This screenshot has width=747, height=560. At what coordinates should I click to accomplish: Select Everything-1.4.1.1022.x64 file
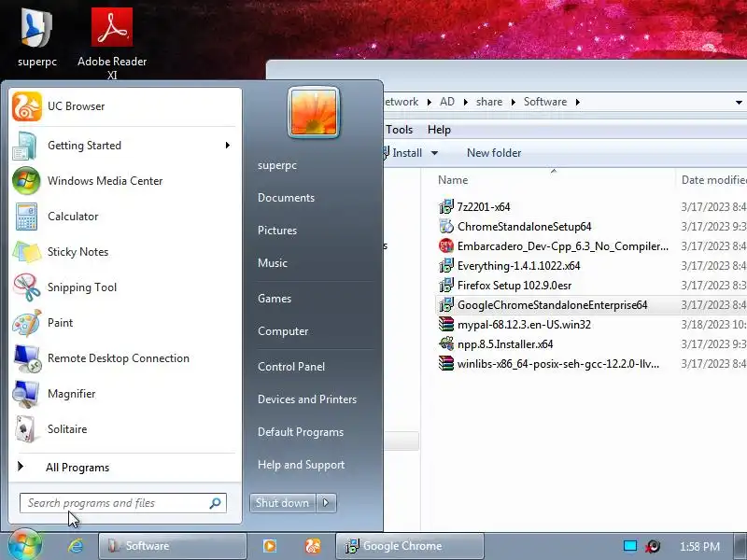pyautogui.click(x=518, y=266)
